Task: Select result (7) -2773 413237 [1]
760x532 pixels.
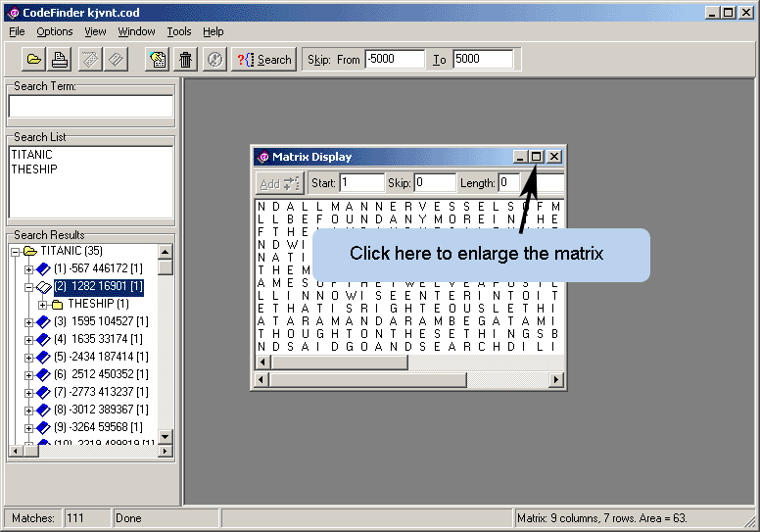Action: [x=101, y=391]
